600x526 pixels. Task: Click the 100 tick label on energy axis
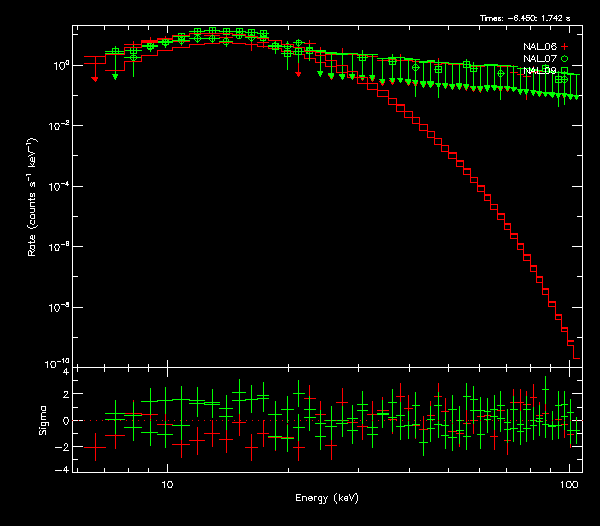[x=568, y=483]
